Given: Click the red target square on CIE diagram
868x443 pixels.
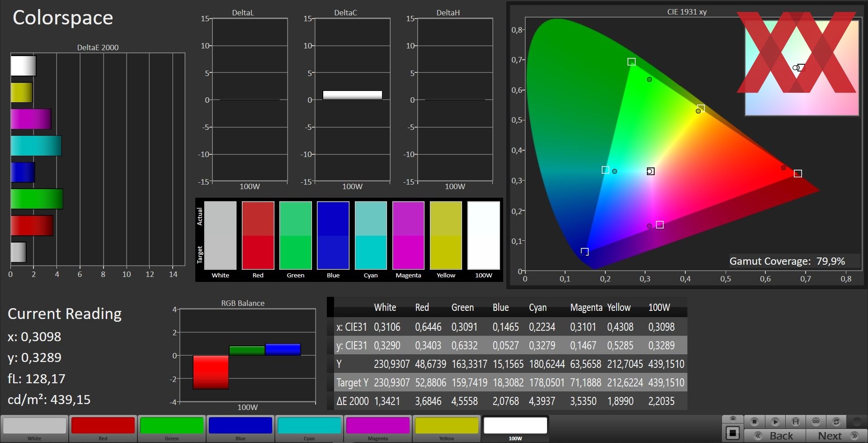Looking at the screenshot, I should (798, 174).
